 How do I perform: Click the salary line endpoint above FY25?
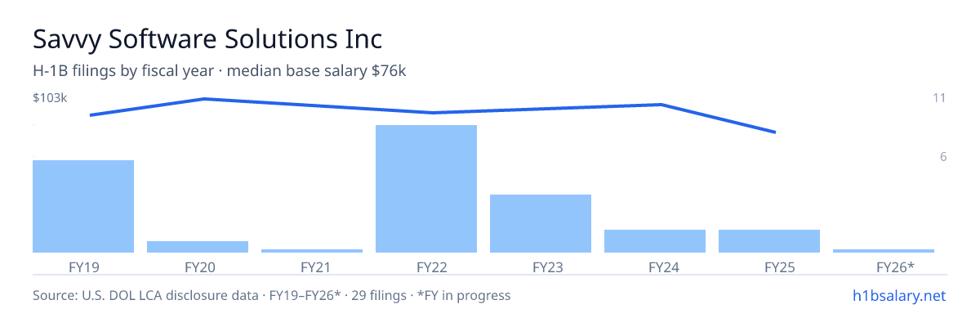click(774, 132)
